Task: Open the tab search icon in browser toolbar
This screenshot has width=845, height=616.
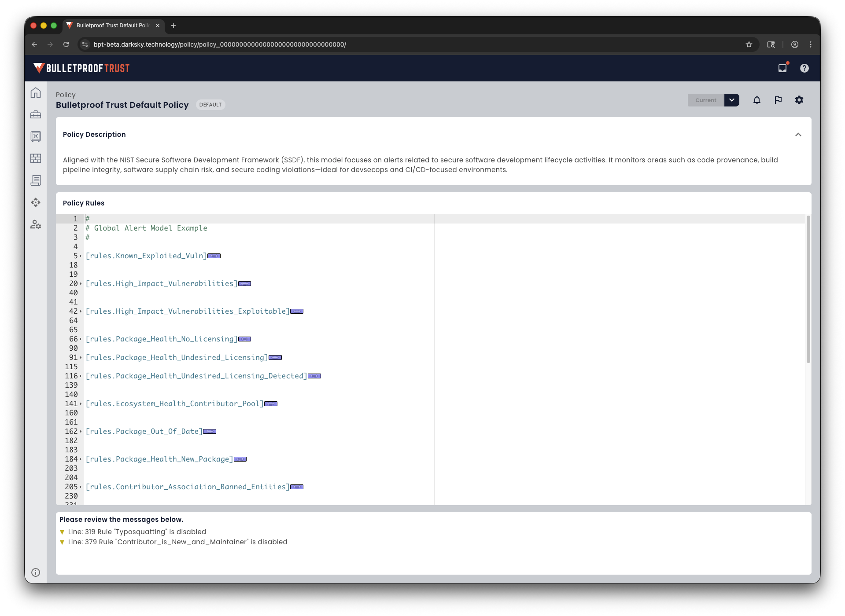Action: (771, 44)
